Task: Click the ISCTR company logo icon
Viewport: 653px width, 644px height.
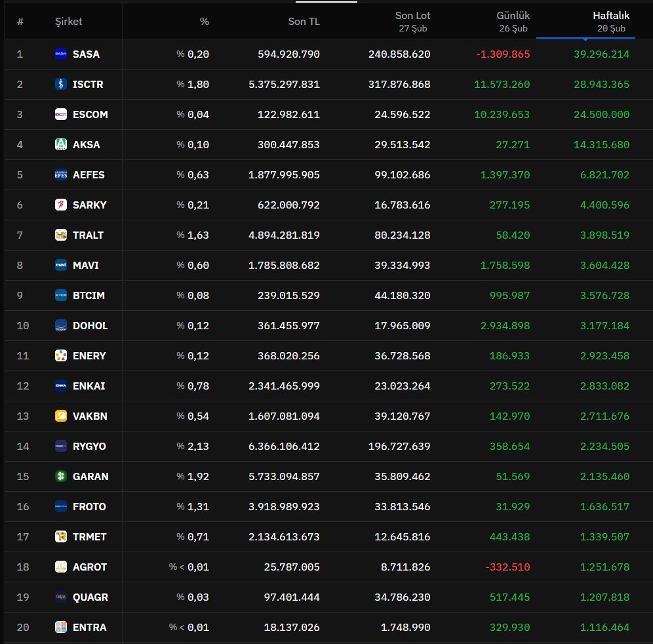Action: (61, 84)
